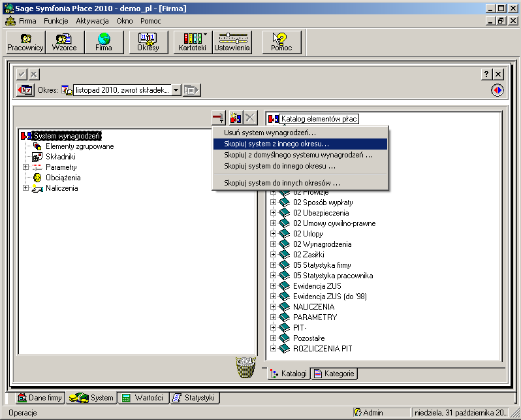Expand the 02 Wynagrodzenia catalog
This screenshot has height=420, width=521.
coord(273,244)
